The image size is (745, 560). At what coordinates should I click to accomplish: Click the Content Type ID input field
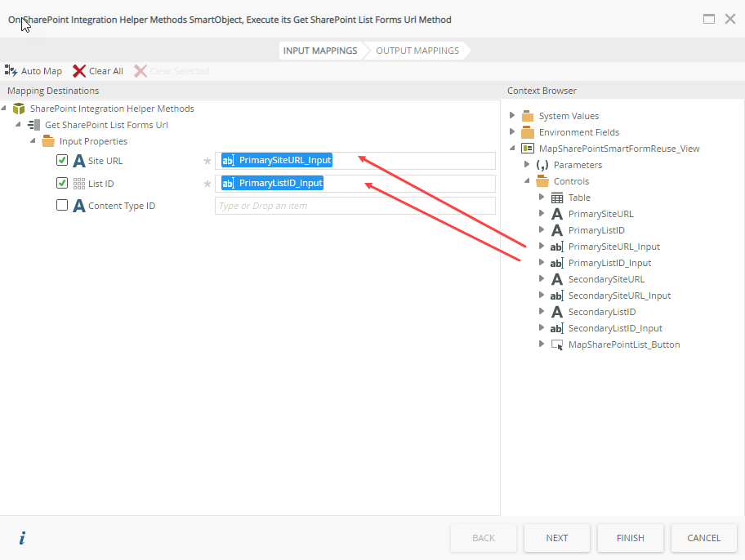pos(355,206)
